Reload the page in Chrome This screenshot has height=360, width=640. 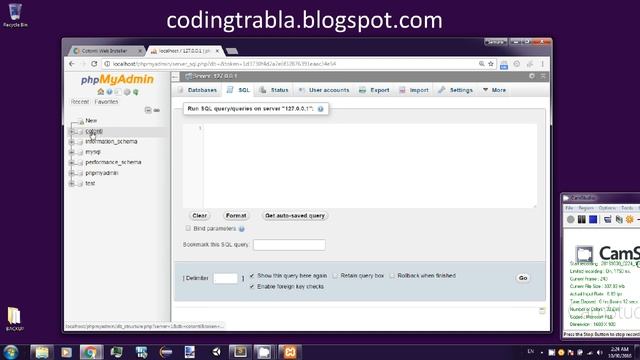tap(94, 64)
